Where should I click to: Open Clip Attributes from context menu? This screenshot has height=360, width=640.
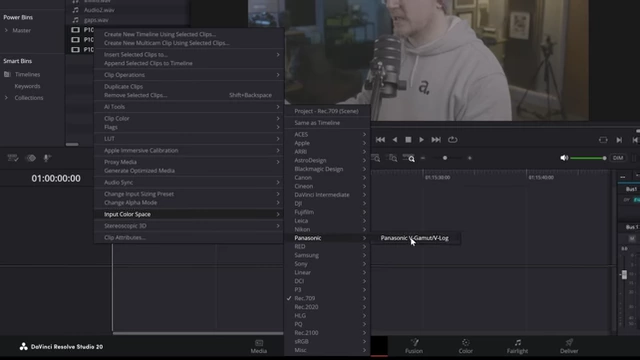pos(189,238)
